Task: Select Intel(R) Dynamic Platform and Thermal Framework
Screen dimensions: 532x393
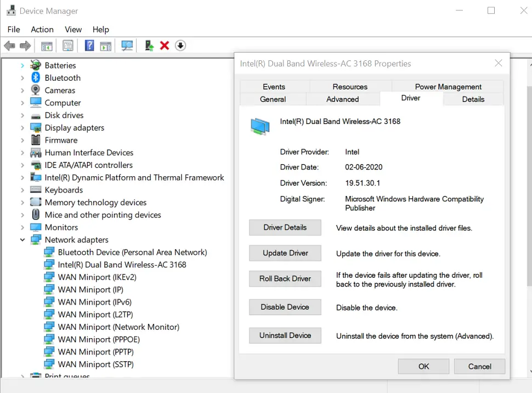Action: pos(134,177)
